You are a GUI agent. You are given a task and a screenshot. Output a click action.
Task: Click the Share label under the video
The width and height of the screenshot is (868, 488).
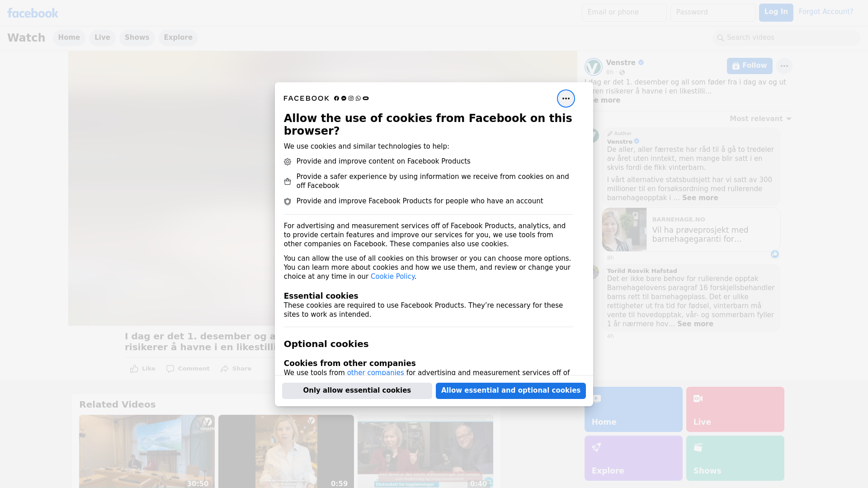tap(242, 369)
